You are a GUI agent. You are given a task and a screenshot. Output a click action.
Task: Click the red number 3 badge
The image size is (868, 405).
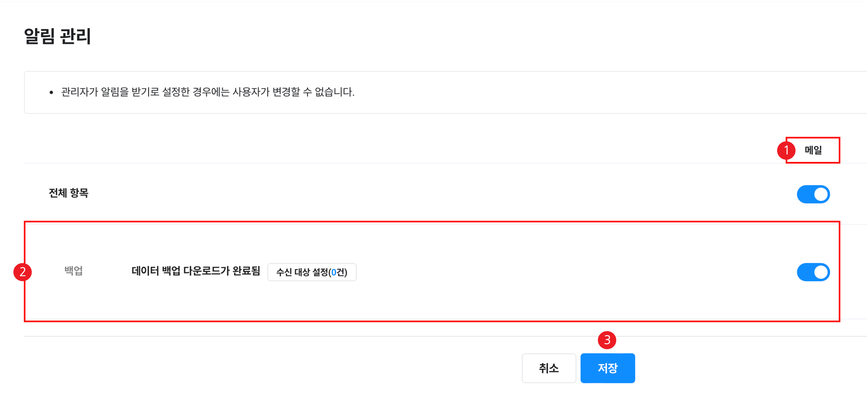click(x=607, y=340)
